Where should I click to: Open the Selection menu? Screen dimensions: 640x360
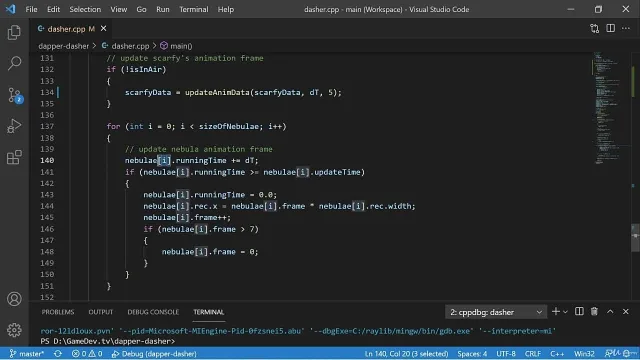click(x=85, y=9)
